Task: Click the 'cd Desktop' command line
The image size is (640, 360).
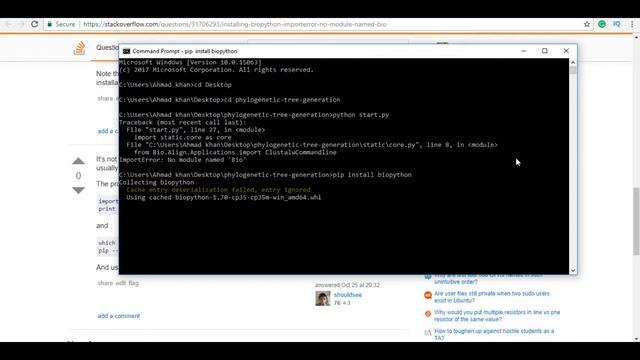Action: pos(175,84)
